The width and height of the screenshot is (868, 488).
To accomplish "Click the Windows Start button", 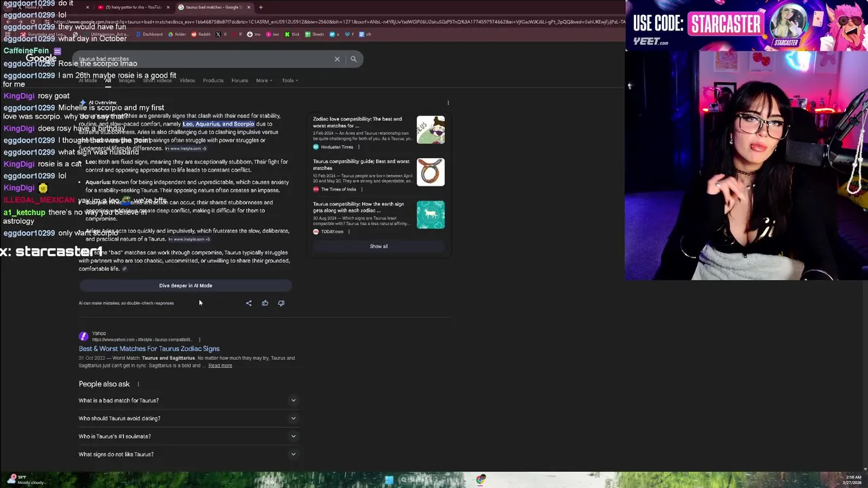I will pos(389,480).
